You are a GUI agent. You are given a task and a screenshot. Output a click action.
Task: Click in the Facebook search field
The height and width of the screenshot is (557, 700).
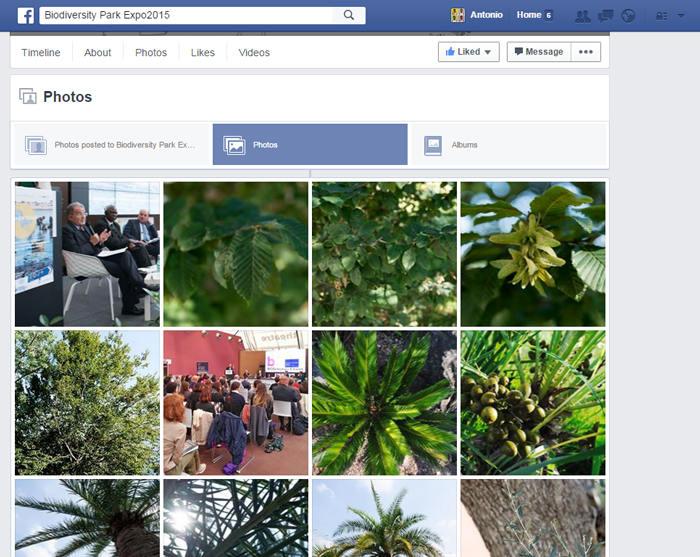point(186,15)
